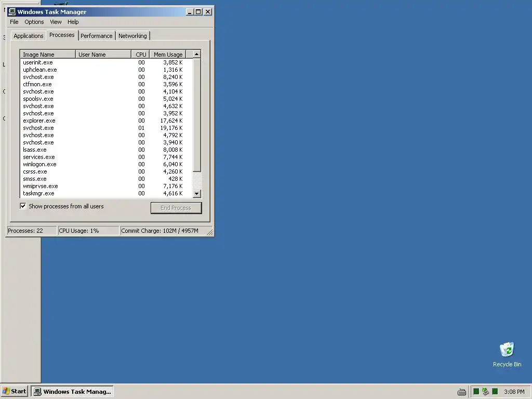Select the taskmgr.exe process row

point(106,194)
